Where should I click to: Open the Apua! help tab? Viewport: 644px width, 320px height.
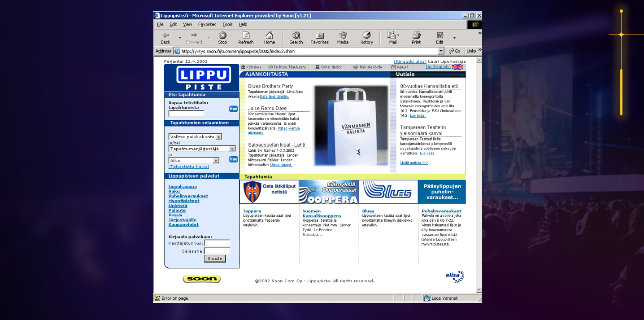pyautogui.click(x=400, y=67)
